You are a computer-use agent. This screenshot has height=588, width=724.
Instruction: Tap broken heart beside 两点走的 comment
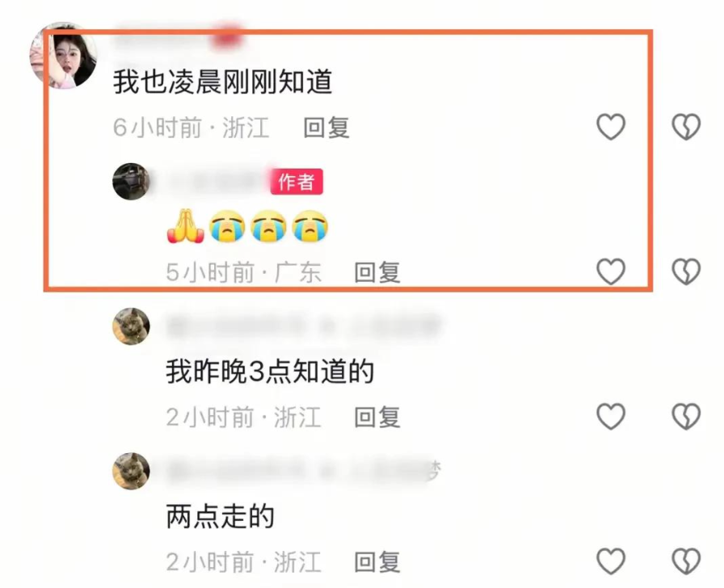pyautogui.click(x=686, y=561)
